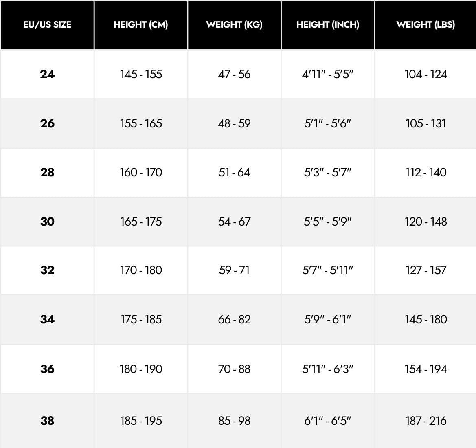476x448 pixels.
Task: Select size 32 row label
Action: 47,270
